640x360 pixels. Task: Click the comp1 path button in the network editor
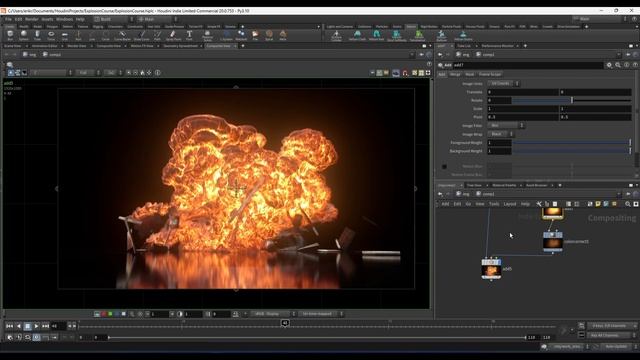tap(485, 194)
